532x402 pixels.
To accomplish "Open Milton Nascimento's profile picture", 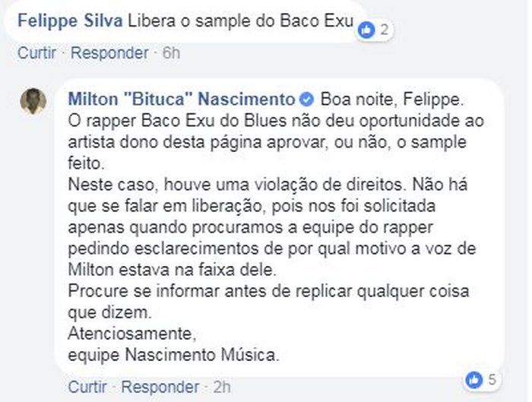I will coord(33,101).
